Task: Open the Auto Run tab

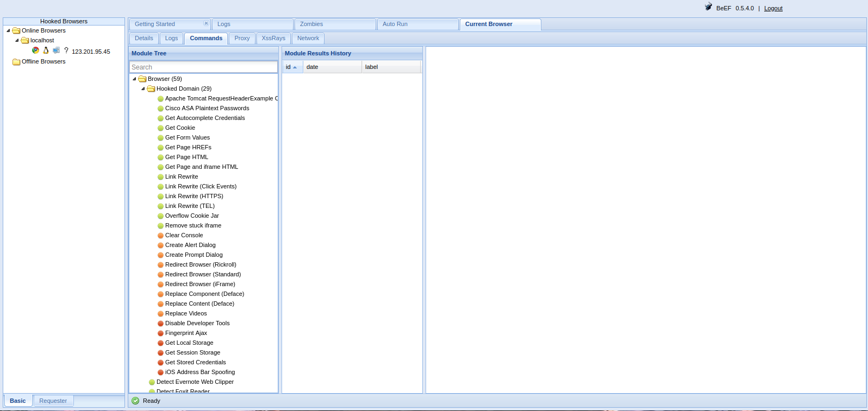Action: click(418, 24)
